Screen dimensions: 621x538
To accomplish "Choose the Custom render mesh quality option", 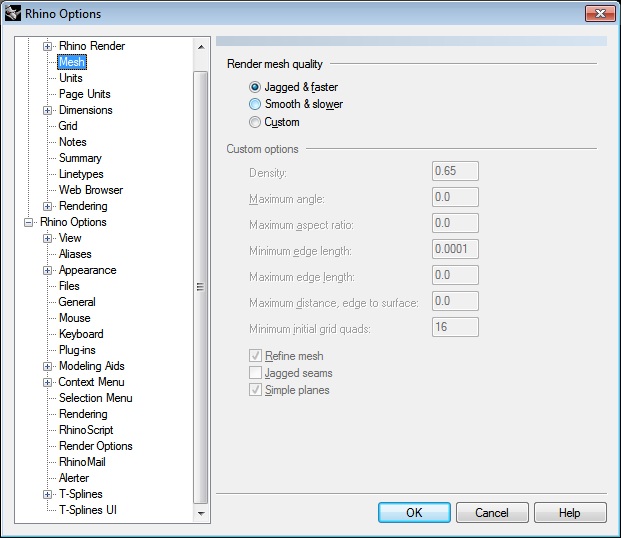I will (255, 122).
